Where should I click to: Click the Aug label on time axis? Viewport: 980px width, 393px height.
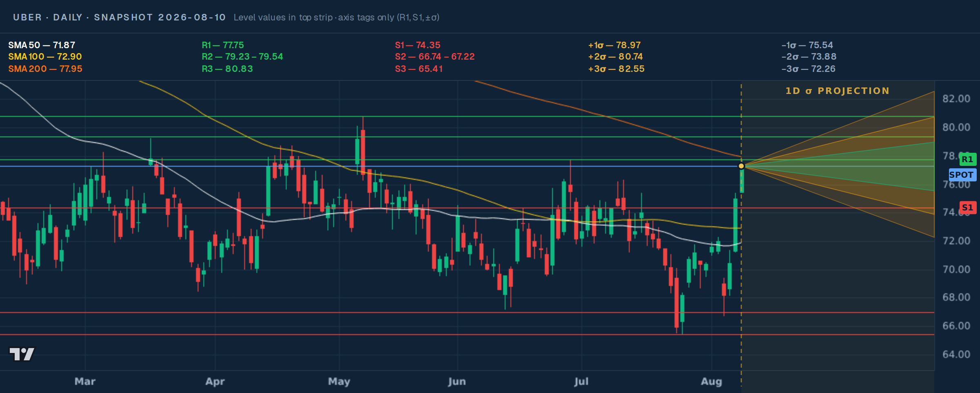click(712, 381)
